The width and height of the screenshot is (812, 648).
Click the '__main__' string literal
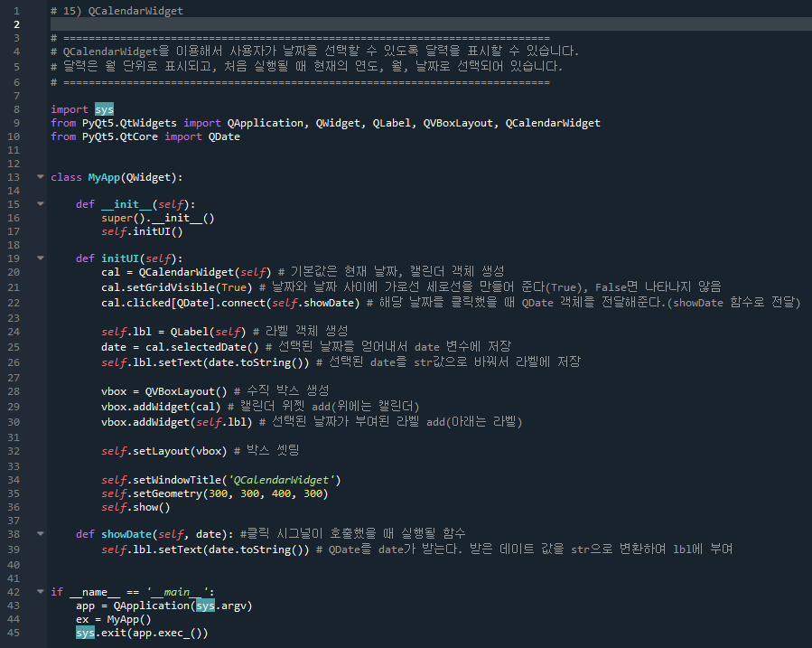pos(180,592)
